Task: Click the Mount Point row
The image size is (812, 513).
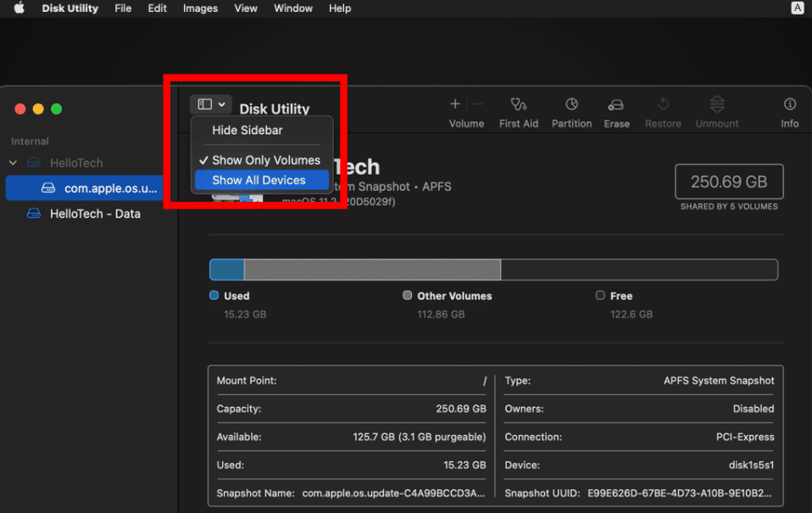Action: (351, 381)
